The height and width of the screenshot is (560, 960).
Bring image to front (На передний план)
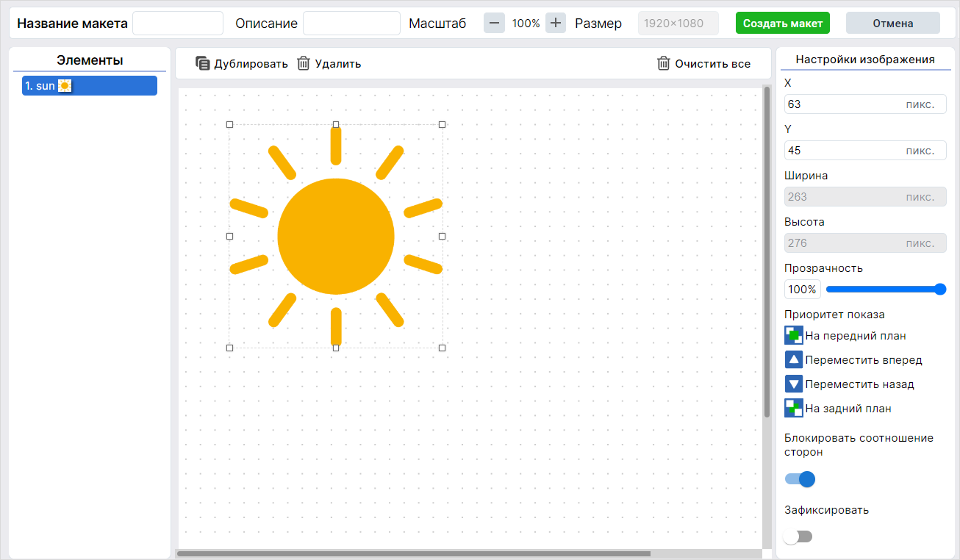[x=794, y=336]
